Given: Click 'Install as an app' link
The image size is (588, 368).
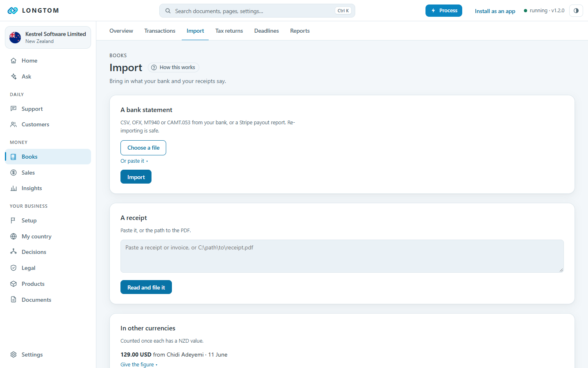Looking at the screenshot, I should 495,11.
